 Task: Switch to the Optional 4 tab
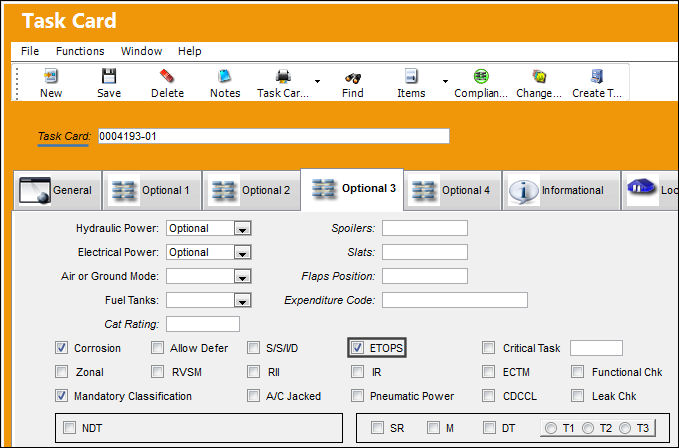pos(453,190)
